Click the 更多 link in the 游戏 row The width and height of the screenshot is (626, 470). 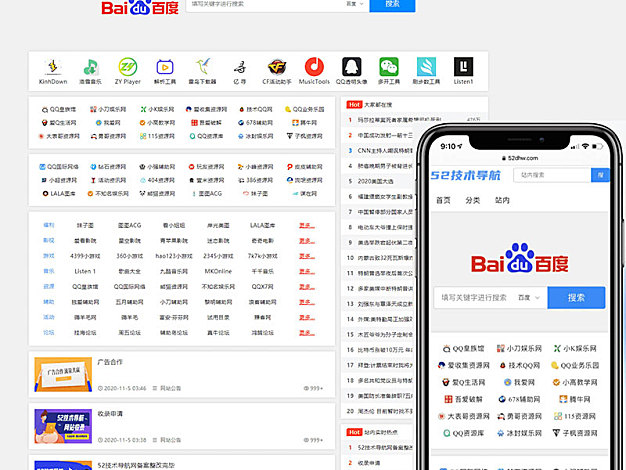coord(307,256)
